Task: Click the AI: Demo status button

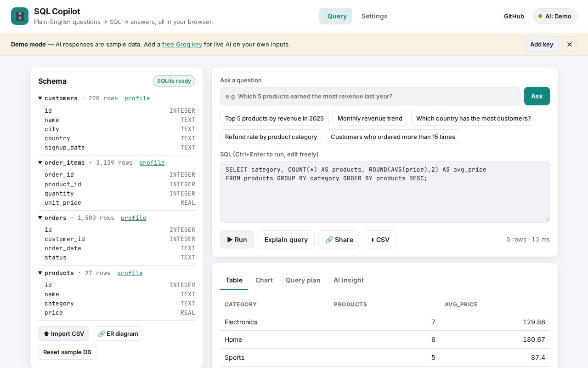Action: pyautogui.click(x=555, y=16)
